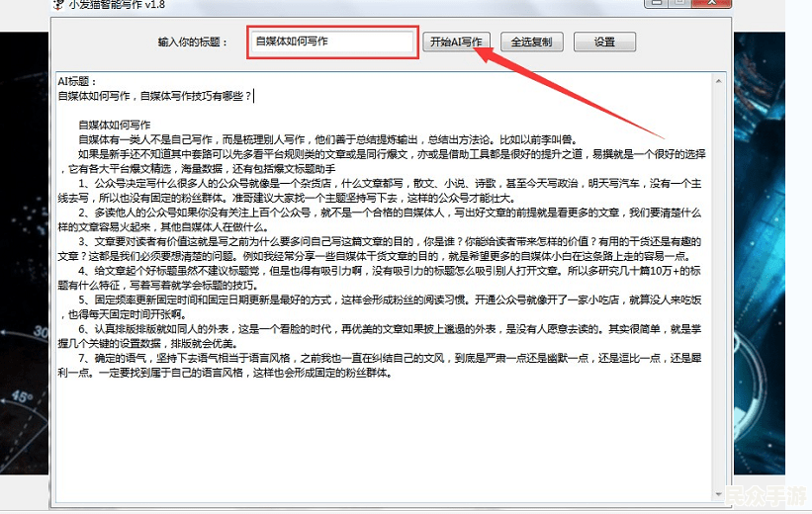Click the indented subtitle 自媒体如何写作 in the text body
812x514 pixels.
115,125
